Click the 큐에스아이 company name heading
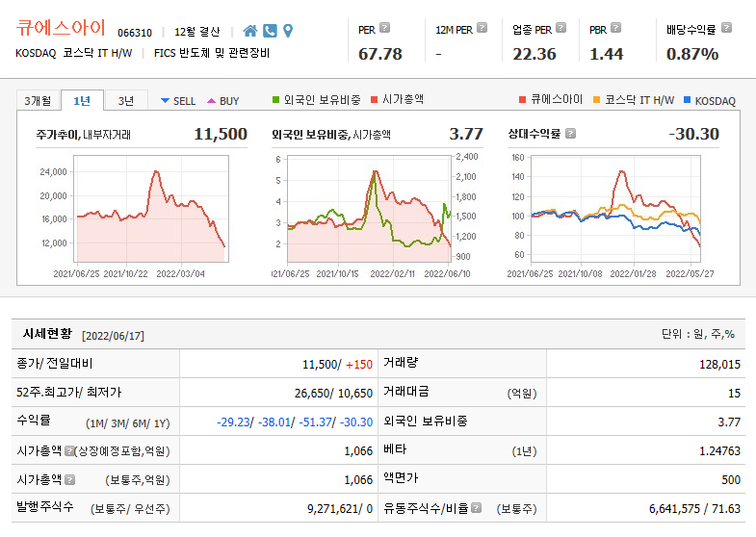This screenshot has width=756, height=537. pos(61,28)
